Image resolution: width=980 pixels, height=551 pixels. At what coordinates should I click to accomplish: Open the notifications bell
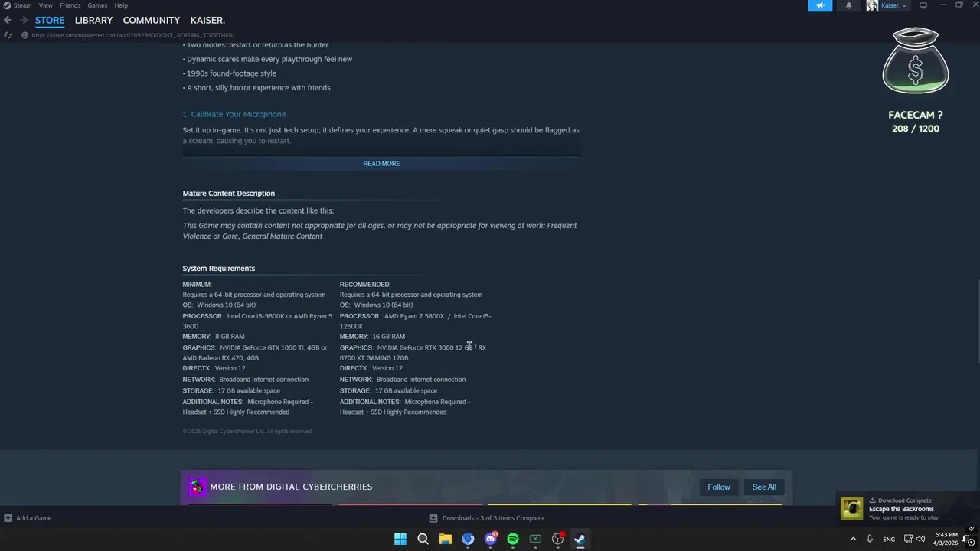[848, 5]
